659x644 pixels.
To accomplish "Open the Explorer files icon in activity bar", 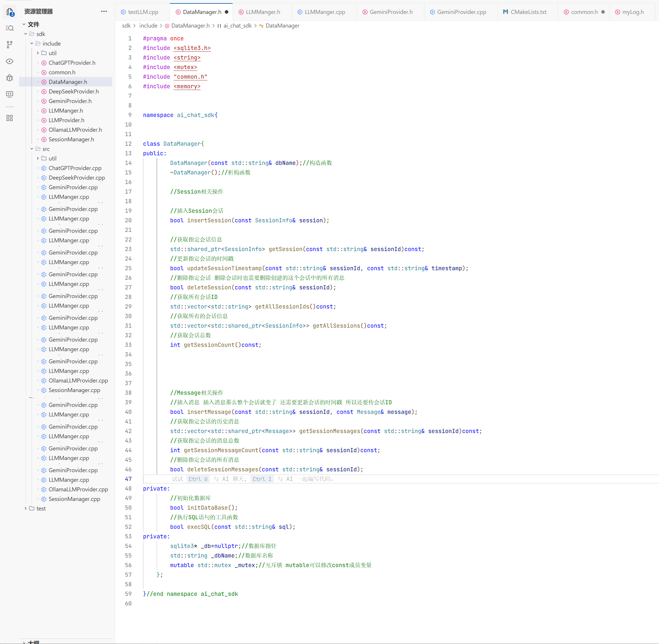I will 10,12.
